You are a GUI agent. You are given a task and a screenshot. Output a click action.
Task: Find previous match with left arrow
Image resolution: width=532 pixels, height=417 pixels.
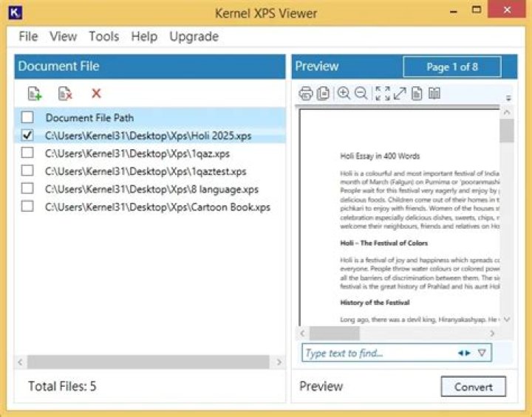[460, 353]
